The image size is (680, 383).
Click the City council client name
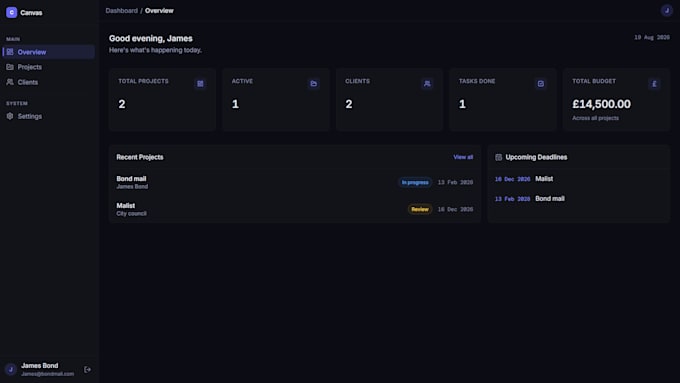131,213
